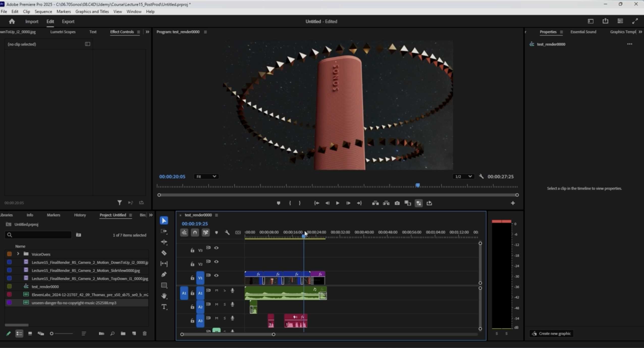Toggle V1 track output eye icon
Image resolution: width=644 pixels, height=348 pixels.
(216, 276)
